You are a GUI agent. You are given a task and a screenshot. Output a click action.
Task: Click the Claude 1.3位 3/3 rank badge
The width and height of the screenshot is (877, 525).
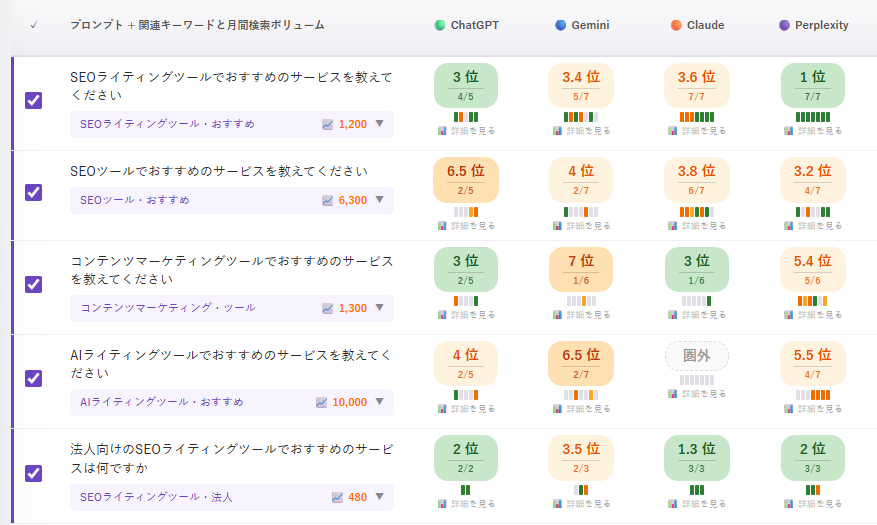pyautogui.click(x=697, y=457)
